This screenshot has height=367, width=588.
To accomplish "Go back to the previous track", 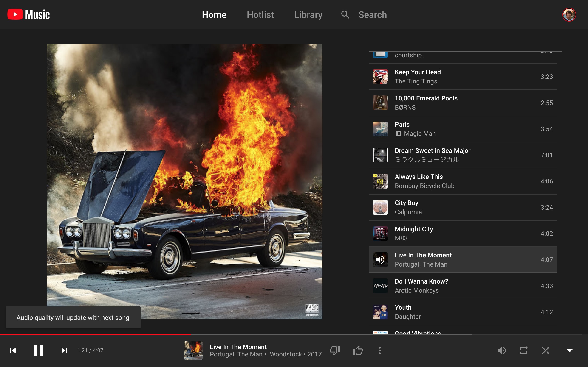I will tap(13, 350).
